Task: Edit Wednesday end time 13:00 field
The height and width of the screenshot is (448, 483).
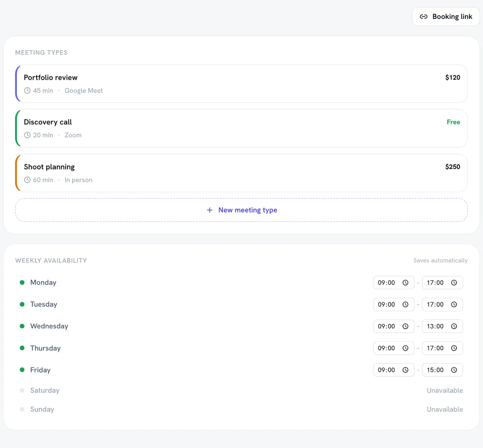Action: 442,326
